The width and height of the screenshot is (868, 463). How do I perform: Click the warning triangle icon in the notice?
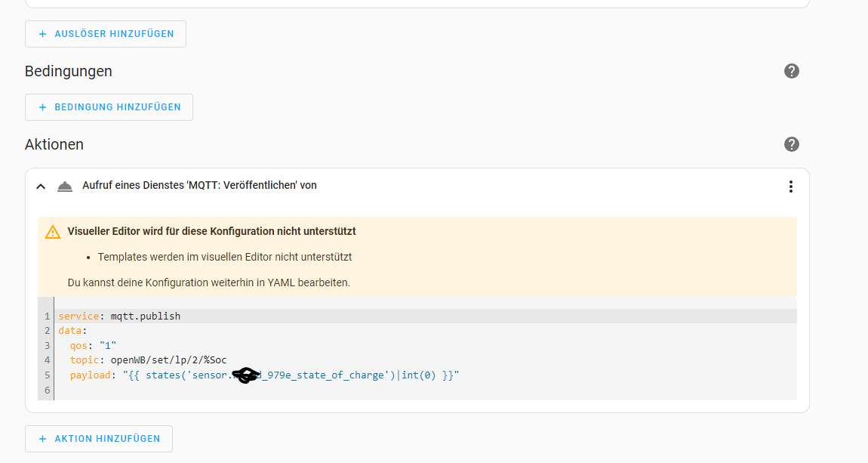point(53,232)
